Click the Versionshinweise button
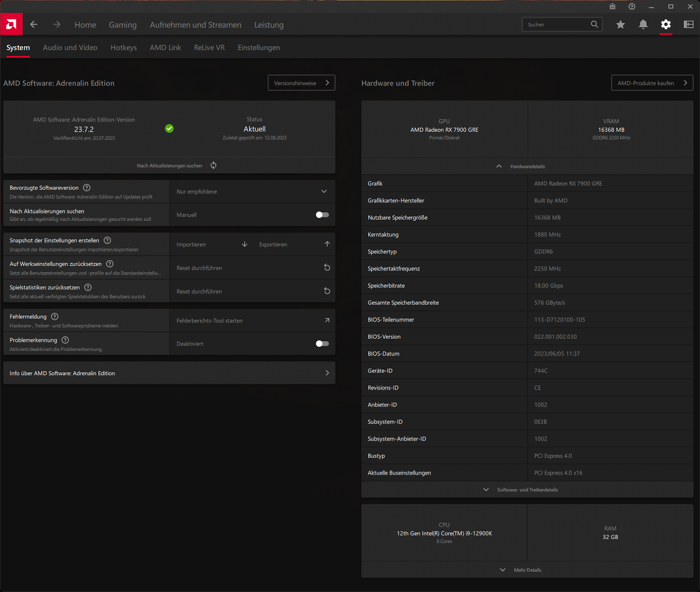 [301, 83]
